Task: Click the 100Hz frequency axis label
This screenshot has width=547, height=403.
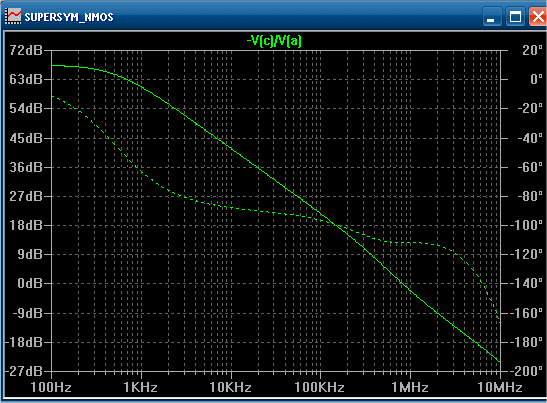Action: 51,387
